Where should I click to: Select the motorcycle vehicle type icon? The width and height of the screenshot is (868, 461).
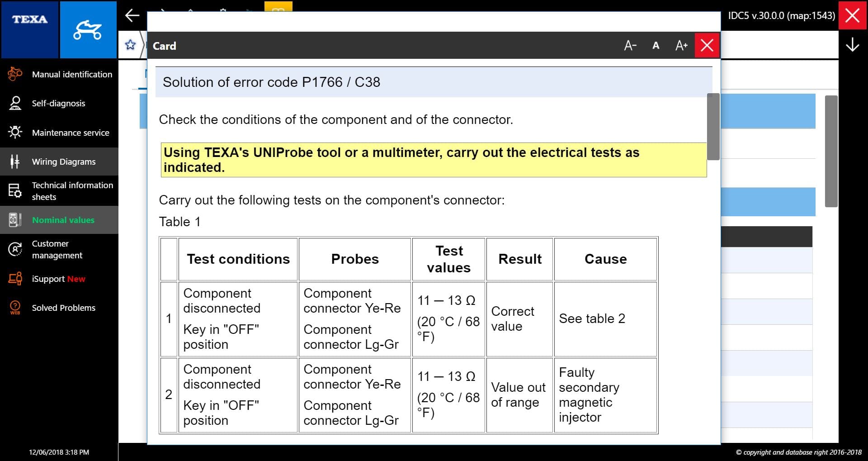click(x=88, y=29)
